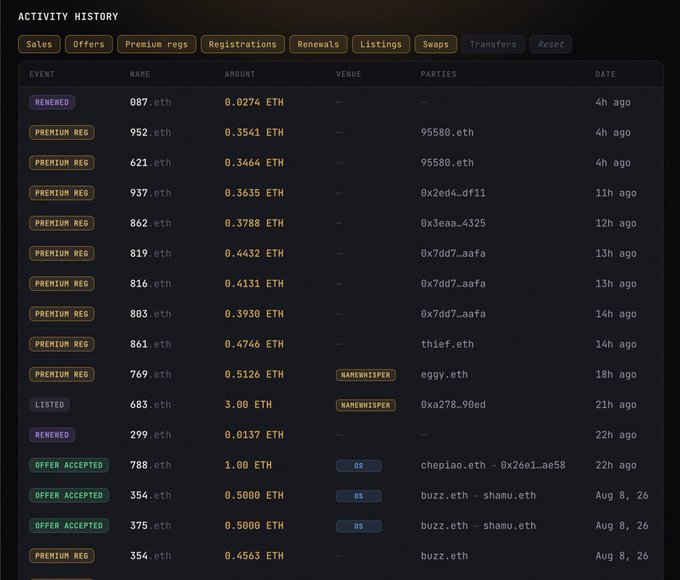Click the 0.5126 ETH amount
The height and width of the screenshot is (580, 680).
click(254, 374)
